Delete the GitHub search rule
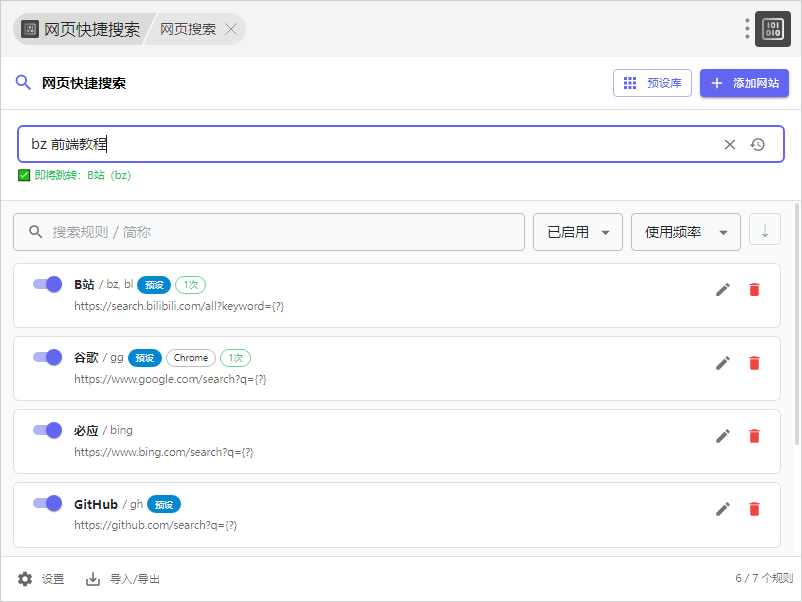 coord(754,509)
